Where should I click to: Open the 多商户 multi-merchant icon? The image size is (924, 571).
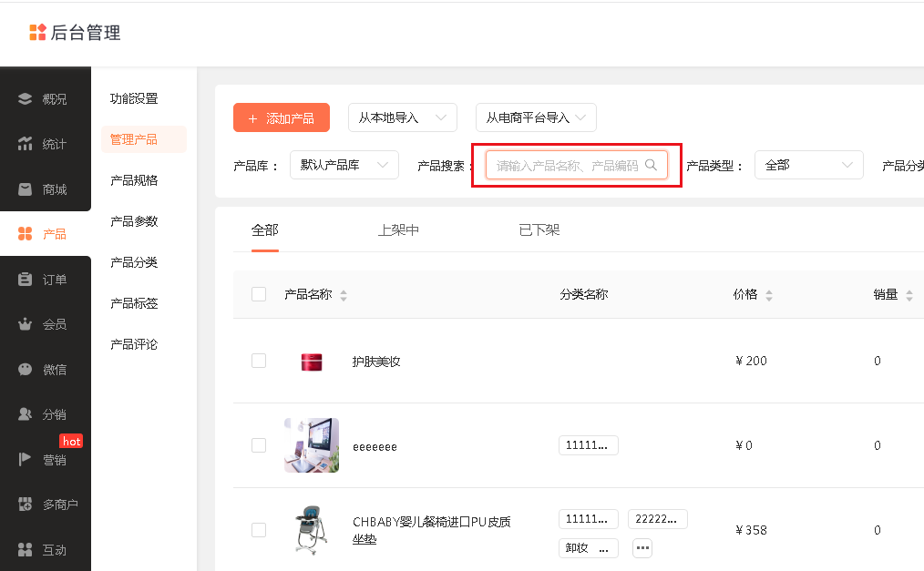[25, 504]
